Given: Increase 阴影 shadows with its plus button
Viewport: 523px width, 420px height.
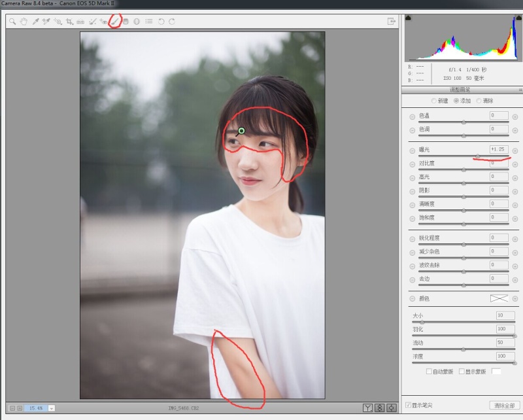Looking at the screenshot, I should click(515, 192).
